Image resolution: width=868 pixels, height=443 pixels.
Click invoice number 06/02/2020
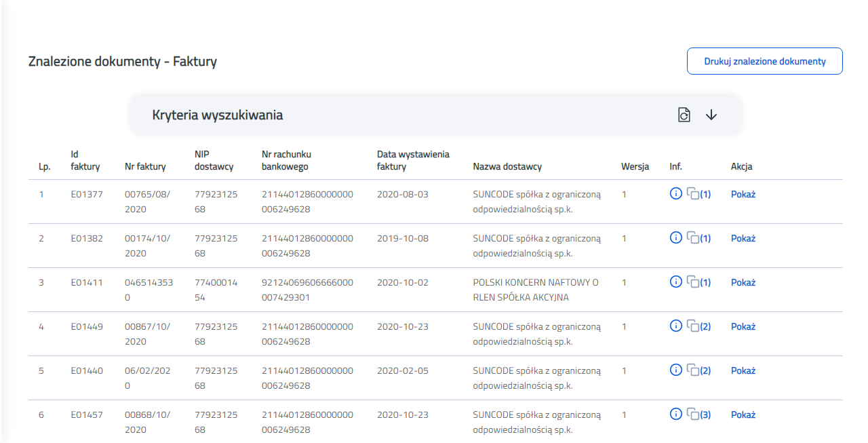(148, 378)
